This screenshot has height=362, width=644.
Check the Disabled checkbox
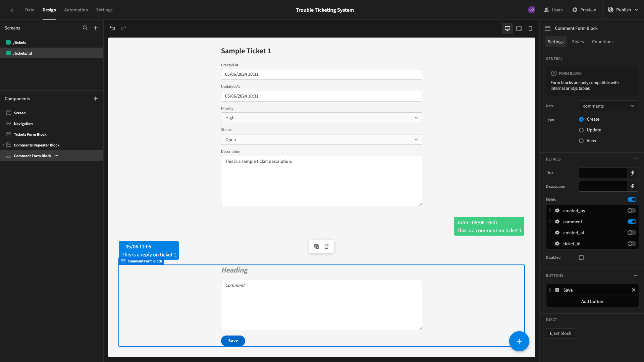[581, 258]
